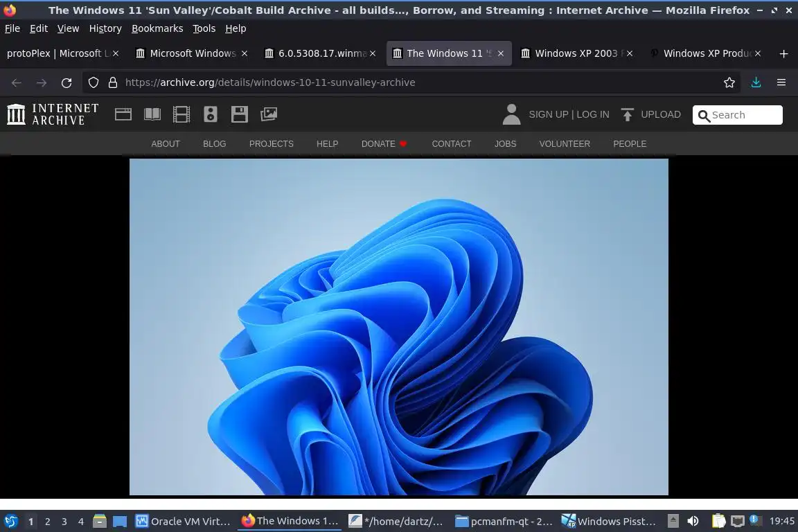798x532 pixels.
Task: Switch to the Windows XP 2003 tab
Action: [x=576, y=53]
